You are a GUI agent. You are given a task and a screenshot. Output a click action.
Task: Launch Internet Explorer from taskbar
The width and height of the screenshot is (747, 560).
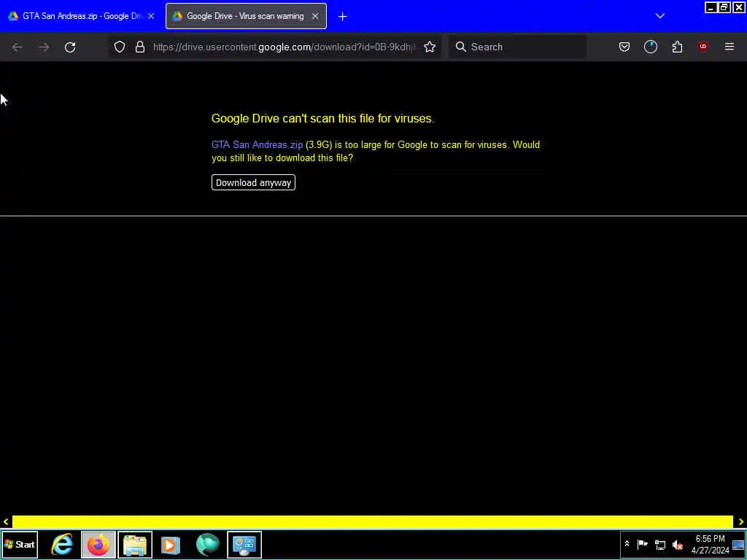pos(62,545)
